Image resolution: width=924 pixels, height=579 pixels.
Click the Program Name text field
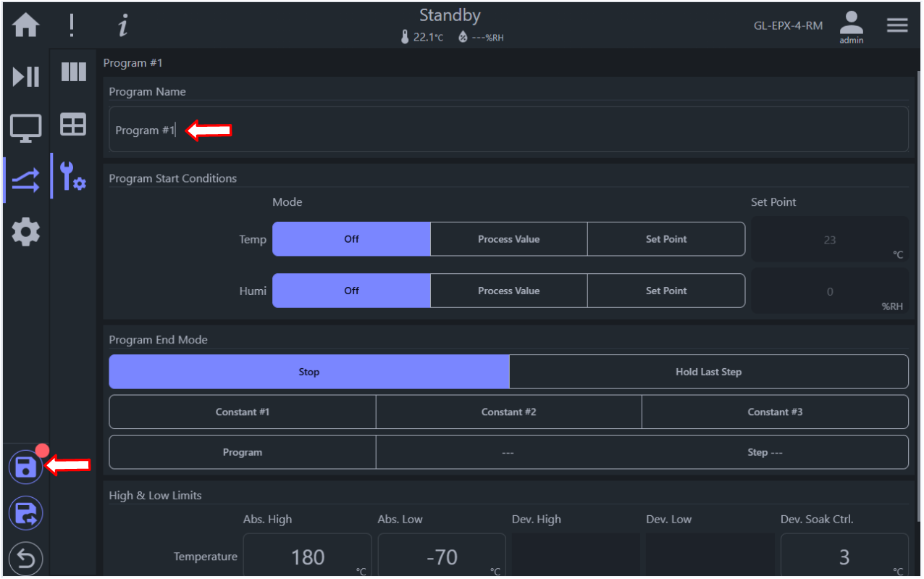coord(508,130)
